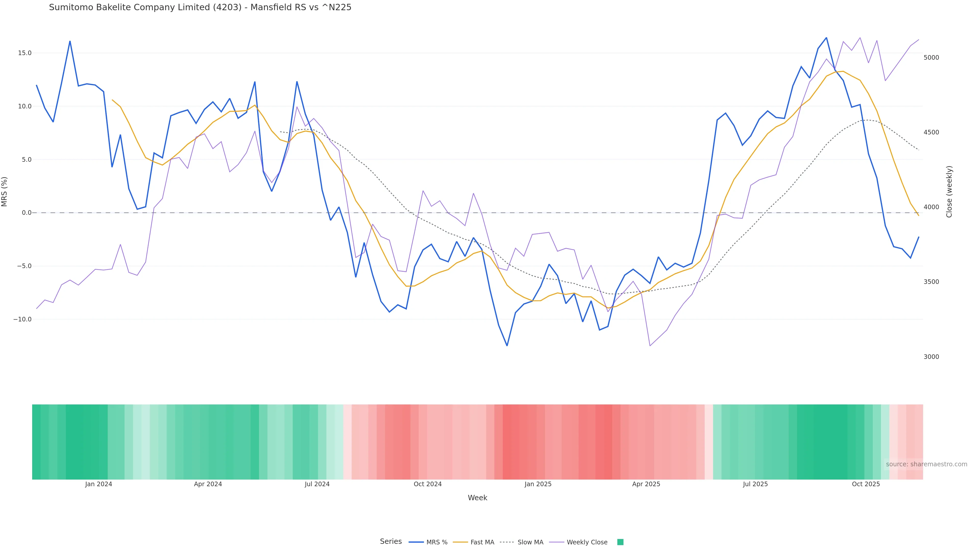Click the Oct 2025 x-axis tick label
Screen dimensions: 980x551
click(866, 484)
